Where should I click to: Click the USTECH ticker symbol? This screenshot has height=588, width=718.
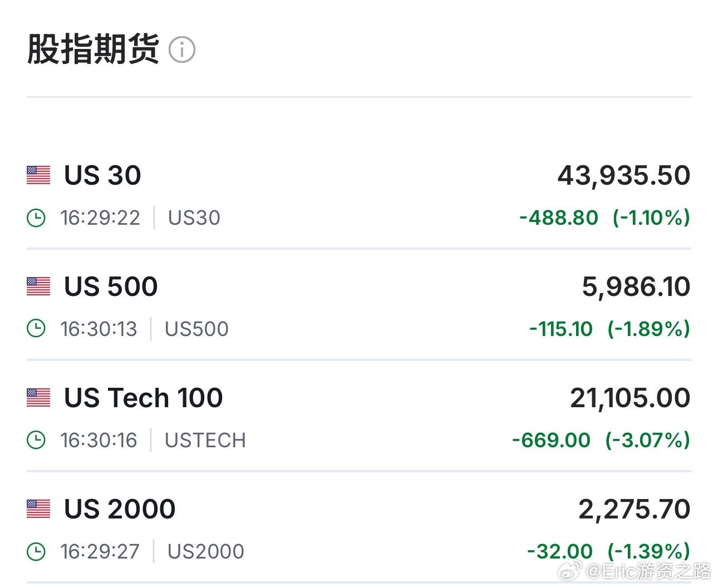tap(205, 440)
